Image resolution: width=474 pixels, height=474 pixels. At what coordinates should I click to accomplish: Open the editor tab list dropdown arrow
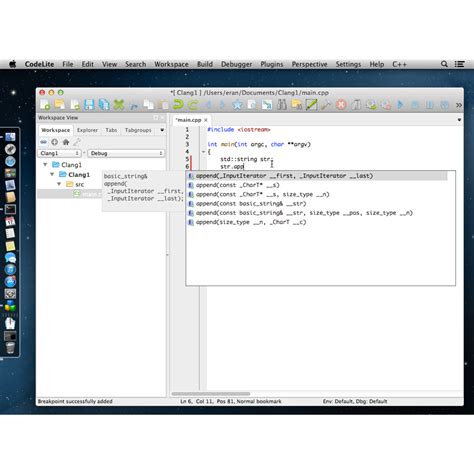(x=459, y=120)
